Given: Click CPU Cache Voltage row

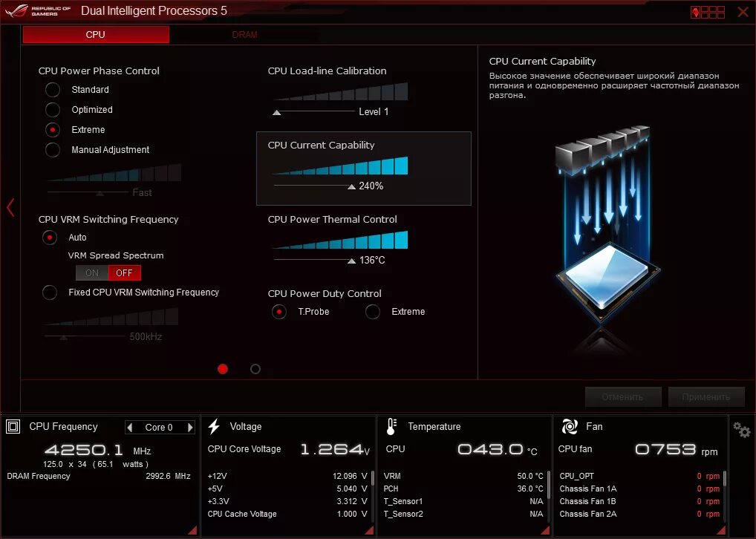Looking at the screenshot, I should [x=287, y=514].
